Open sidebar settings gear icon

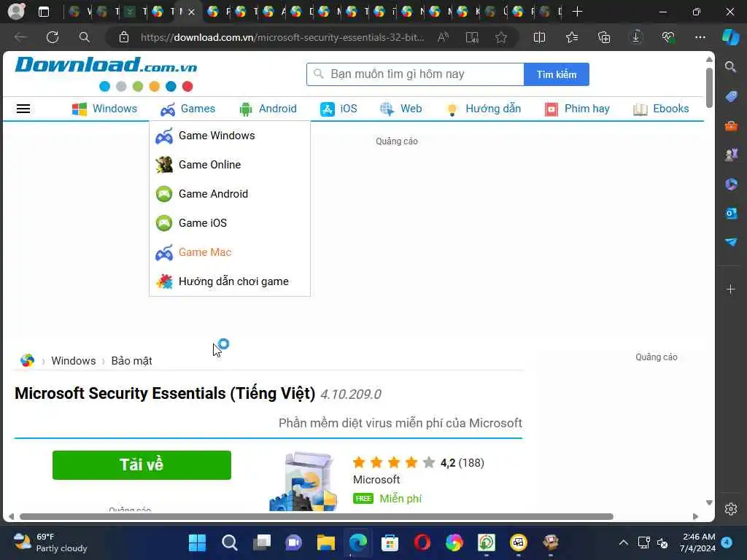731,509
